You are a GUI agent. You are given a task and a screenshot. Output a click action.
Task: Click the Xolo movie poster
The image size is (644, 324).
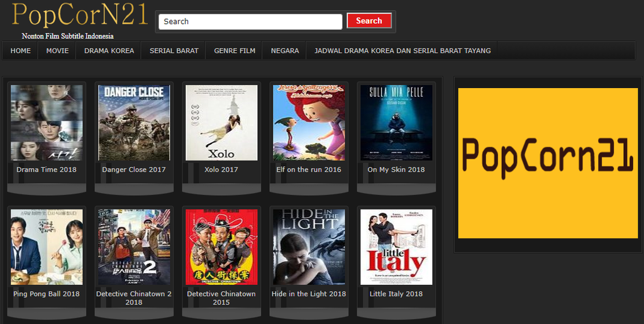tap(221, 123)
